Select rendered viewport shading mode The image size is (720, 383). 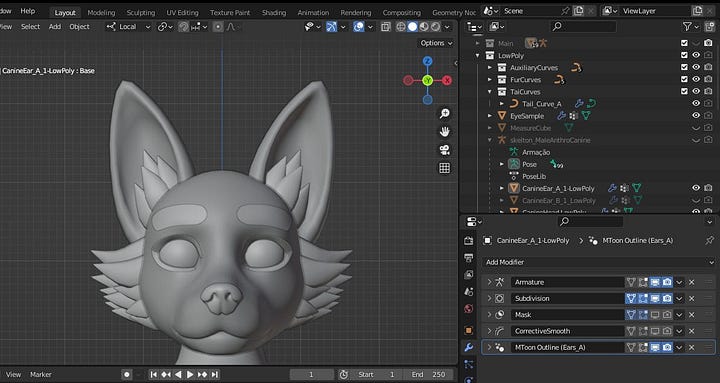pyautogui.click(x=435, y=27)
